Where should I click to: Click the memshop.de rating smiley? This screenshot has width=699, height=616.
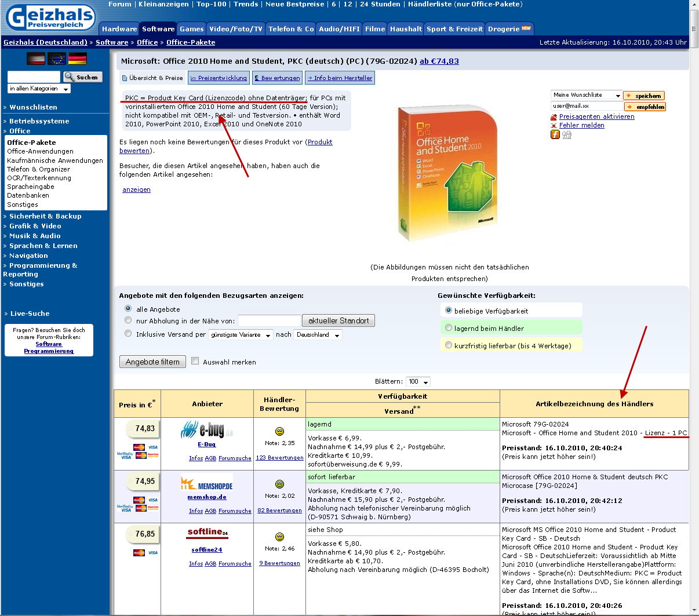coord(279,484)
